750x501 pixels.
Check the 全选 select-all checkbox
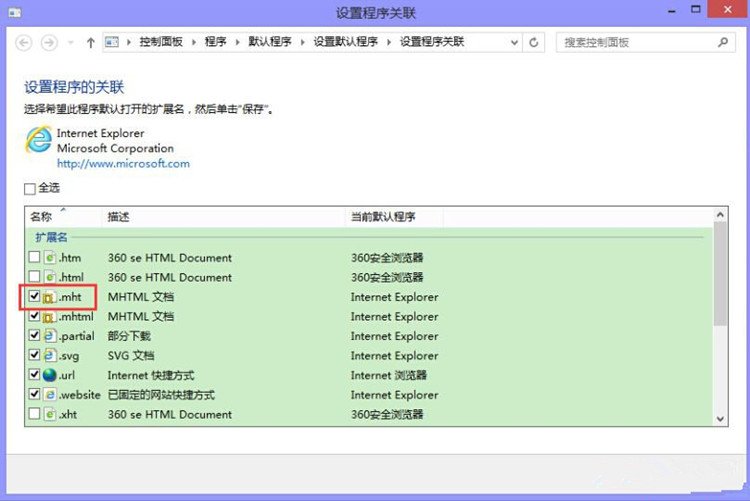point(30,189)
